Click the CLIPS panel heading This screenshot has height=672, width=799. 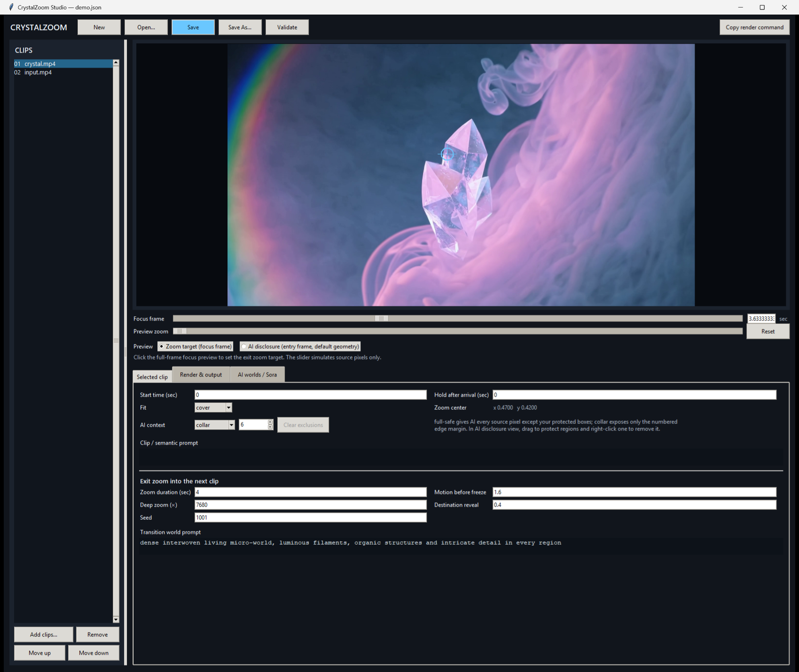point(23,50)
